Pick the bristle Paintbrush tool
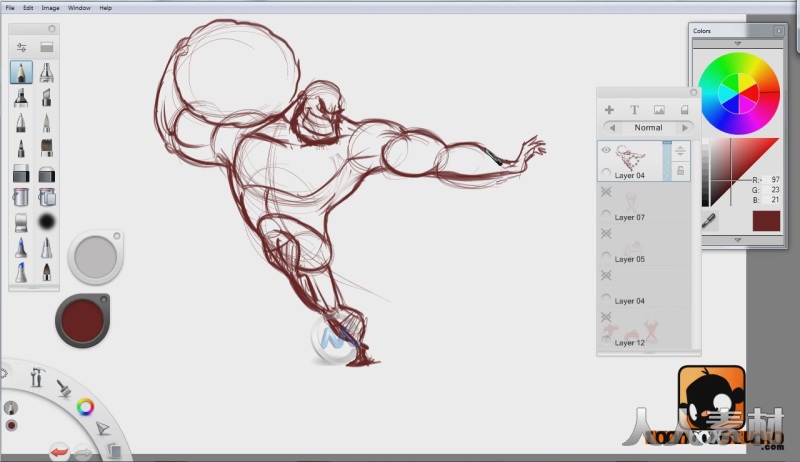Screen dimensions: 800x462 point(46,148)
